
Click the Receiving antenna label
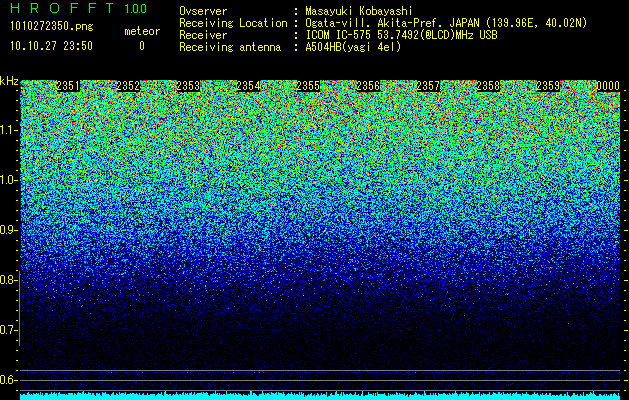pos(230,47)
